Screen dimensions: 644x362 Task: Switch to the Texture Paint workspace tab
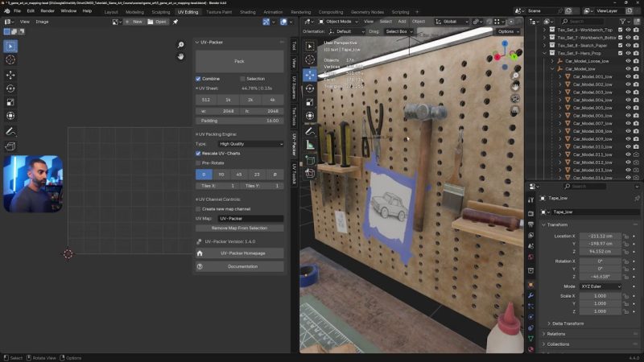click(x=218, y=12)
